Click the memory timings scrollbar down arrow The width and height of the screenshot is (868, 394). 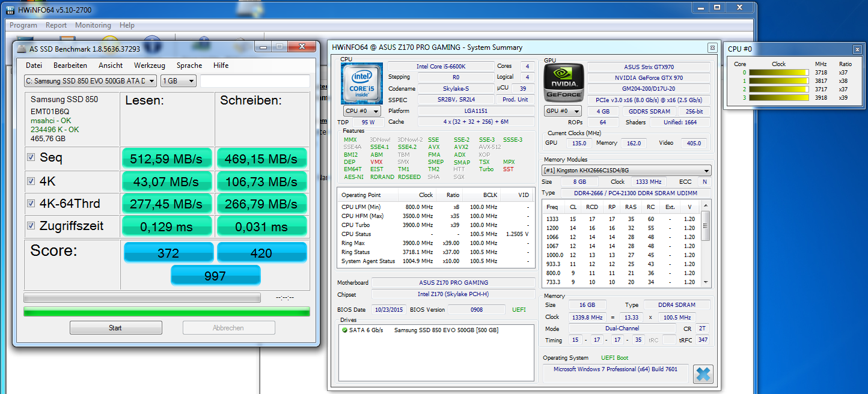(x=706, y=282)
